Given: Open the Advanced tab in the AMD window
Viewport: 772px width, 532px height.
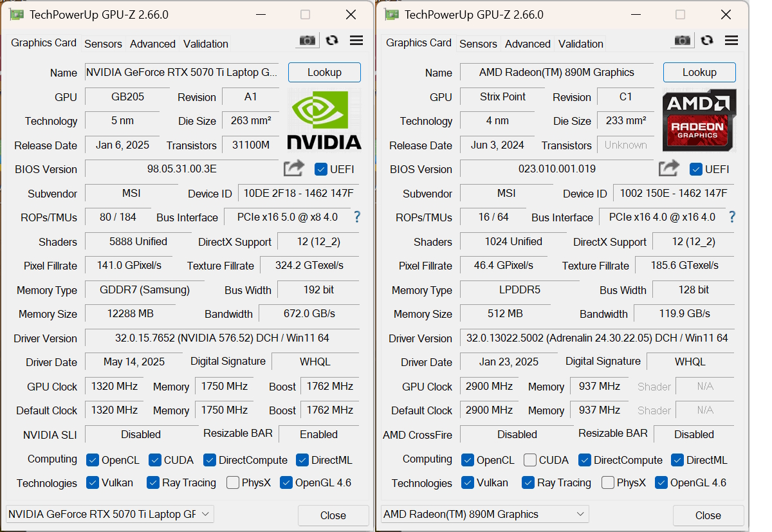Looking at the screenshot, I should click(528, 44).
